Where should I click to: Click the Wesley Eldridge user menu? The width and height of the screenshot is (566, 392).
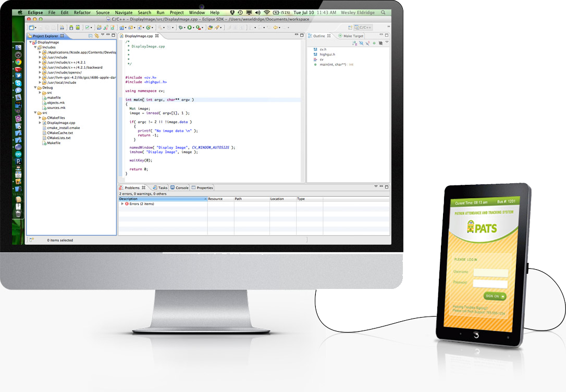click(358, 12)
